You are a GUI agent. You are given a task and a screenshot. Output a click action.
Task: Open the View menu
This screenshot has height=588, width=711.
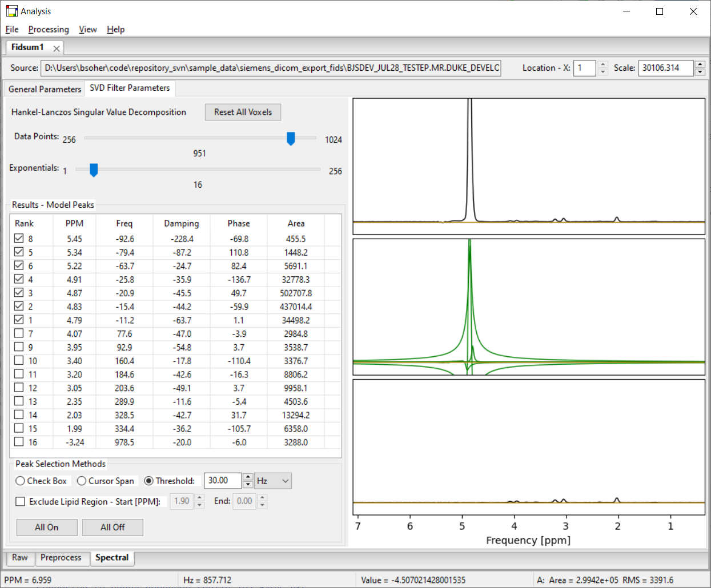pos(87,29)
